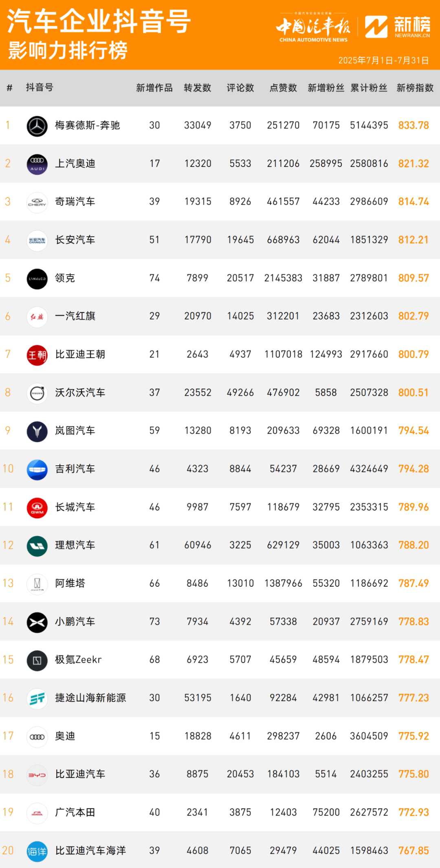Click the date range 2025年7月1日-7月31日
440x868 pixels.
click(x=383, y=61)
